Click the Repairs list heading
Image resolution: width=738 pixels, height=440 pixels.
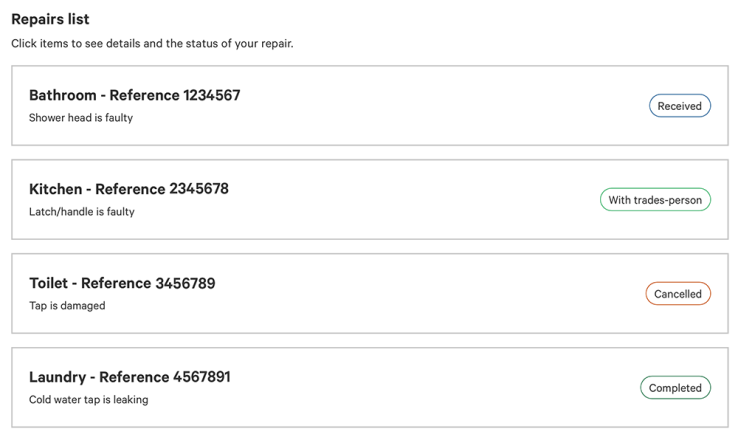[x=50, y=19]
